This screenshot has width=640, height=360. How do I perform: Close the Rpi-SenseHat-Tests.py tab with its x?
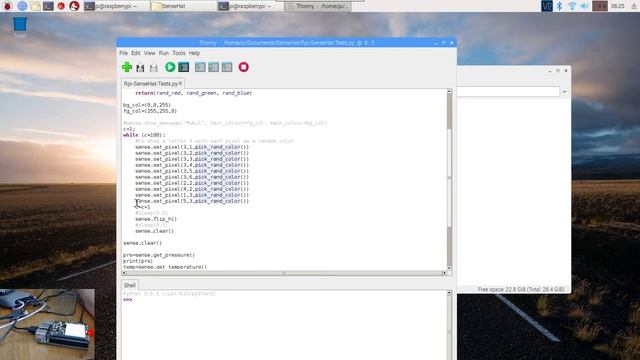(180, 83)
